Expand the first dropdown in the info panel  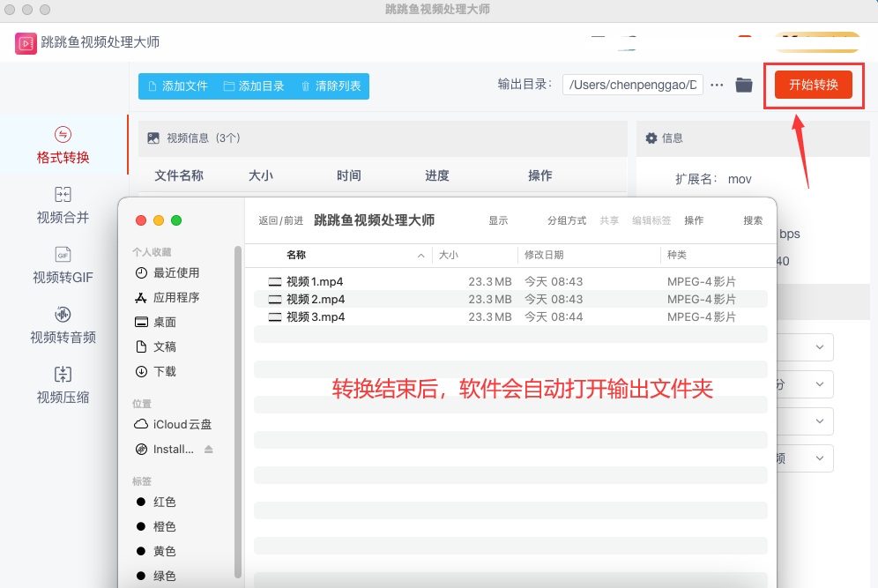click(x=819, y=347)
